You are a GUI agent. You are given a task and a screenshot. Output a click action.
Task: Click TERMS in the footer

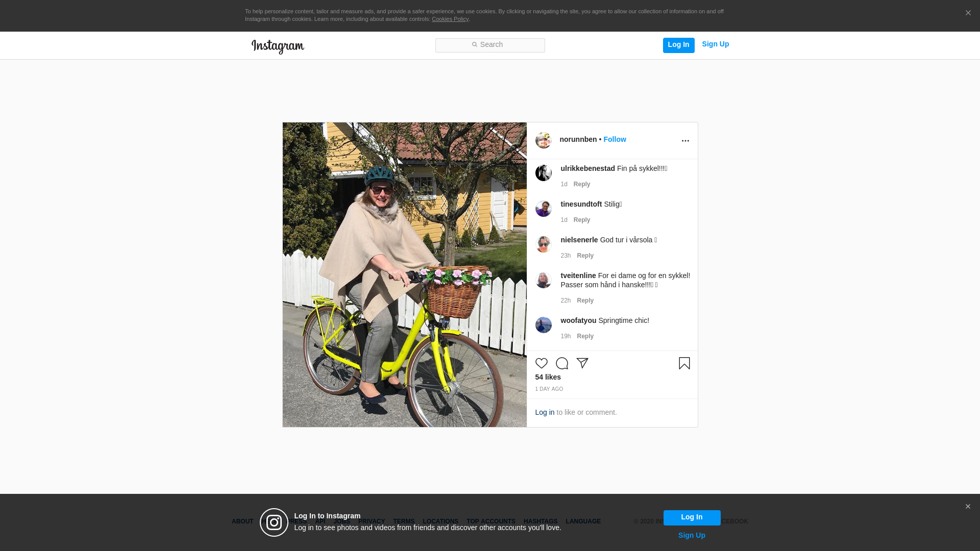pyautogui.click(x=404, y=521)
